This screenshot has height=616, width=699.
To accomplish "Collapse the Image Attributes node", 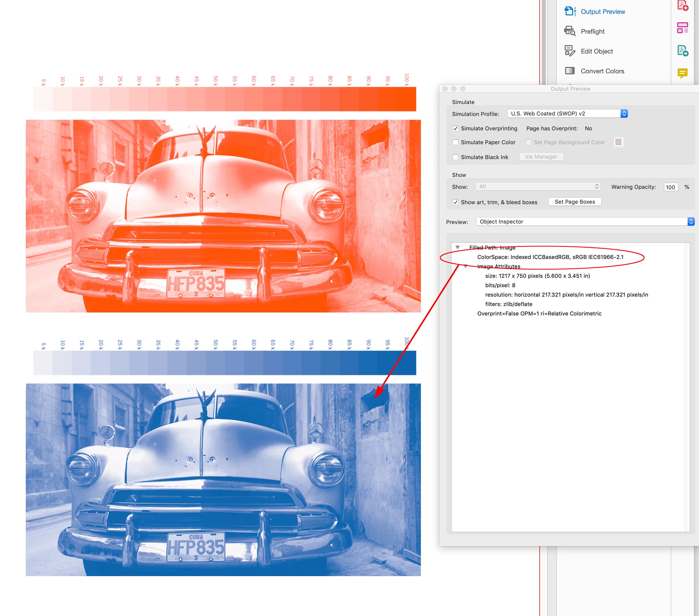I will tap(466, 266).
